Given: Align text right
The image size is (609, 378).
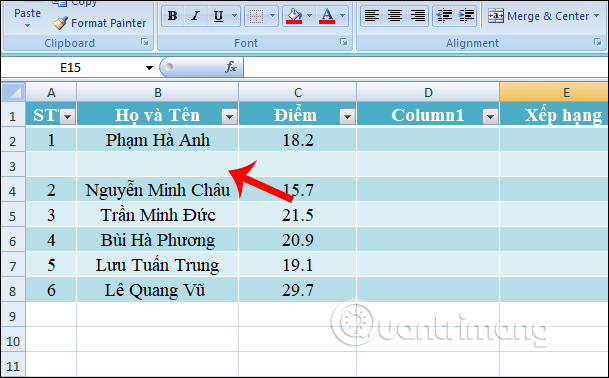Looking at the screenshot, I should (418, 16).
